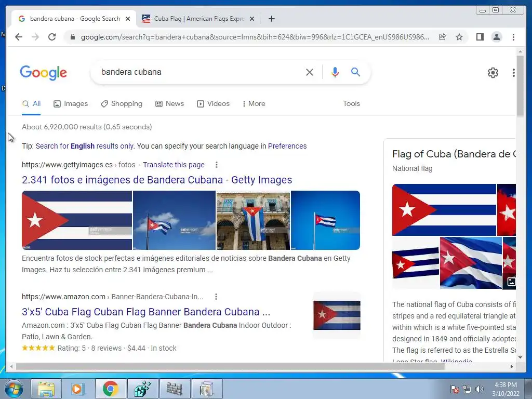Open options menu for gettyimages result
The image size is (532, 399).
tap(217, 165)
